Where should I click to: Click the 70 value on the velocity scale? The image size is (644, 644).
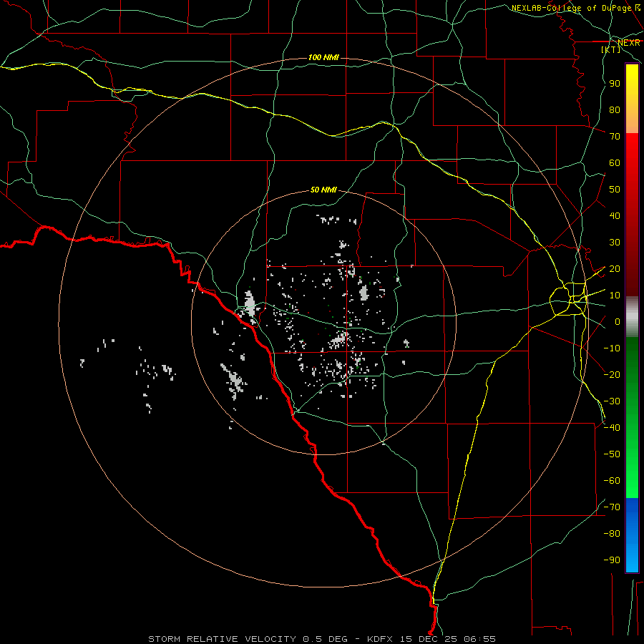point(615,137)
